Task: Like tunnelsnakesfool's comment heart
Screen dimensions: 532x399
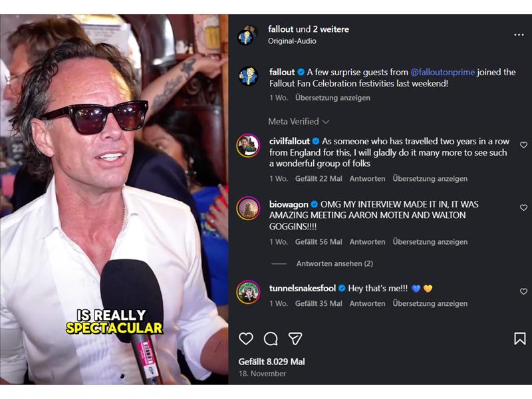Action: (x=523, y=291)
